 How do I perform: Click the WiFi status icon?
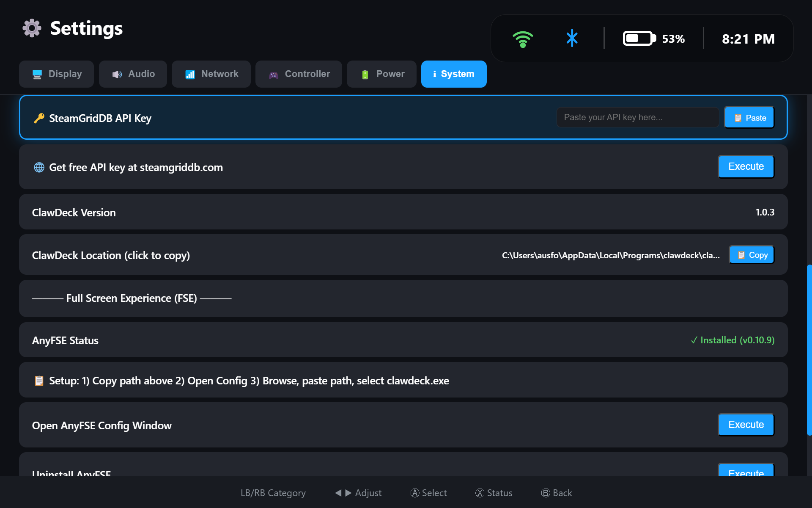(523, 38)
